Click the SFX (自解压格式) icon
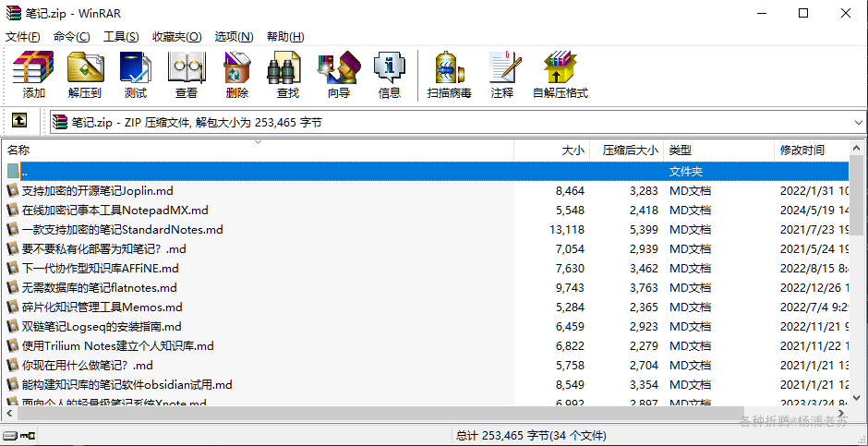This screenshot has height=446, width=868. [x=561, y=75]
